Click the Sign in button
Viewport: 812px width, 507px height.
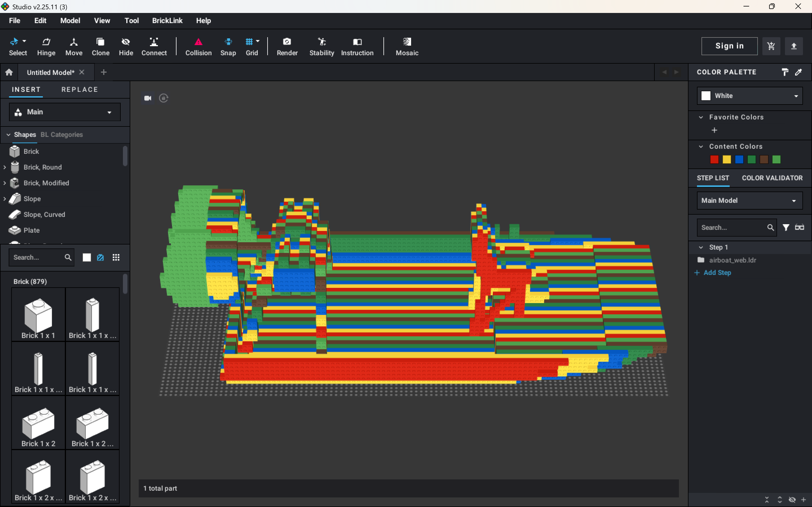[x=729, y=46]
